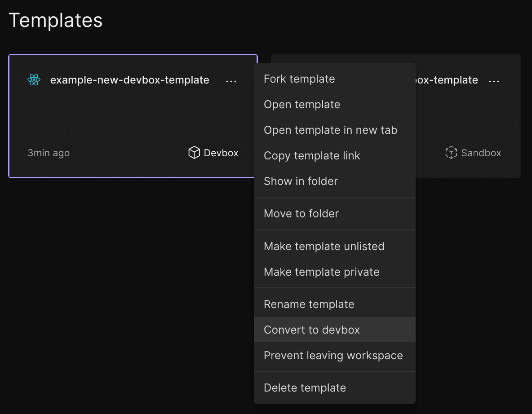The width and height of the screenshot is (532, 414).
Task: Copy the template link
Action: coord(312,155)
